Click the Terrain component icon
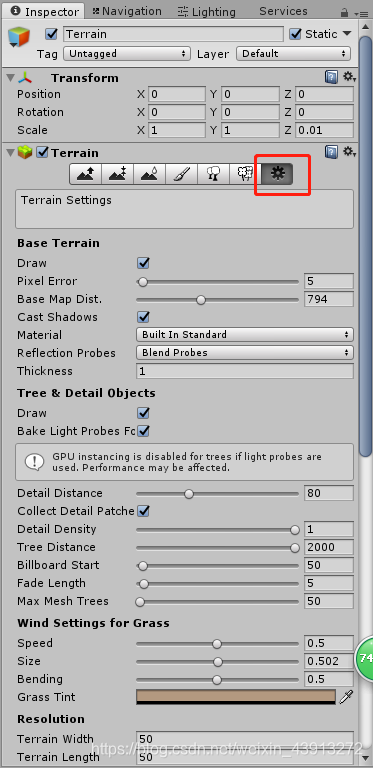The height and width of the screenshot is (768, 373). click(25, 153)
